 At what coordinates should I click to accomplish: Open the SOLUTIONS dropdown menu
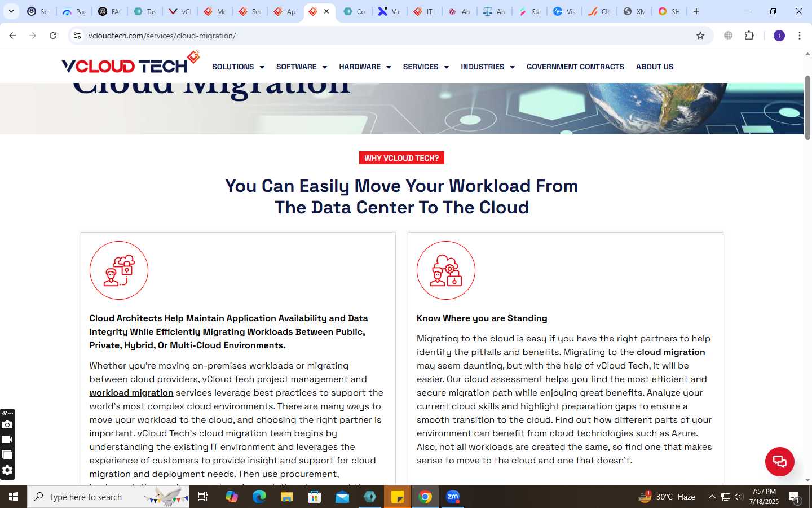click(x=238, y=67)
